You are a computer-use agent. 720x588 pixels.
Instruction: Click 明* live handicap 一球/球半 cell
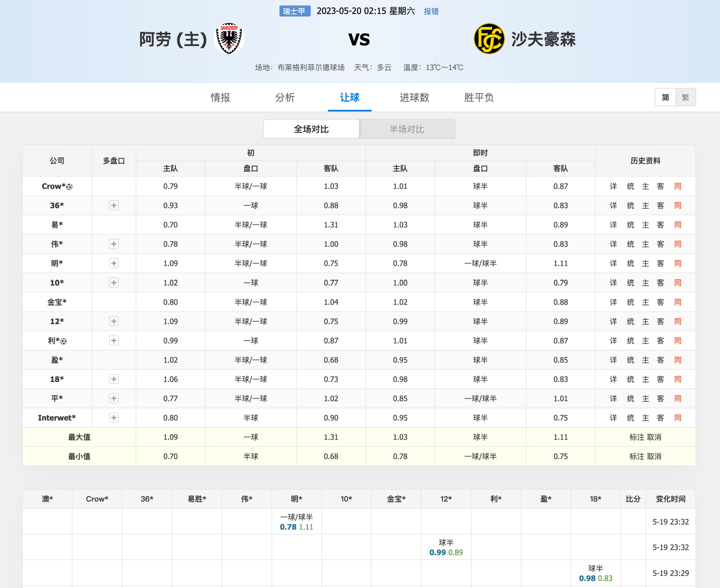[x=480, y=263]
